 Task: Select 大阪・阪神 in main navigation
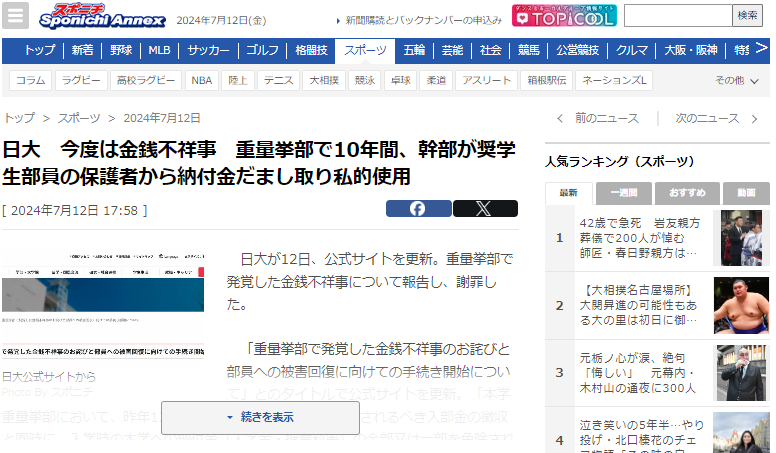tap(691, 50)
